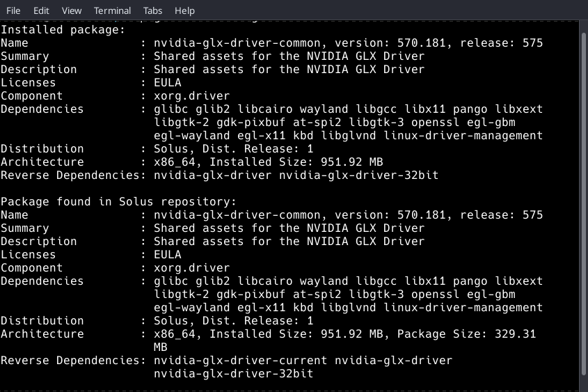This screenshot has width=588, height=392.
Task: Click the 'Installed package:' heading text
Action: click(63, 30)
